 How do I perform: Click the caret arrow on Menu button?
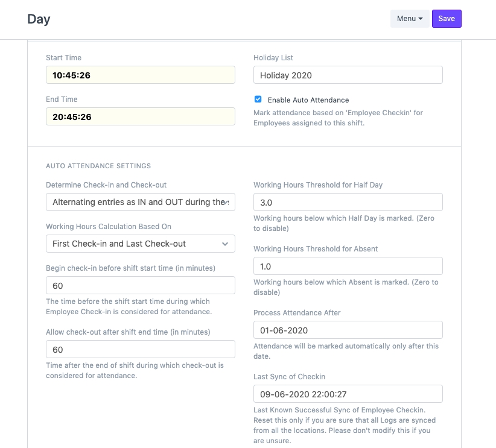[x=421, y=19]
